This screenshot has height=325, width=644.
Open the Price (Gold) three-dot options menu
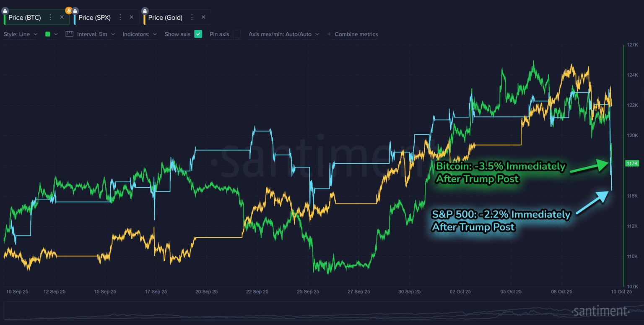coord(192,17)
